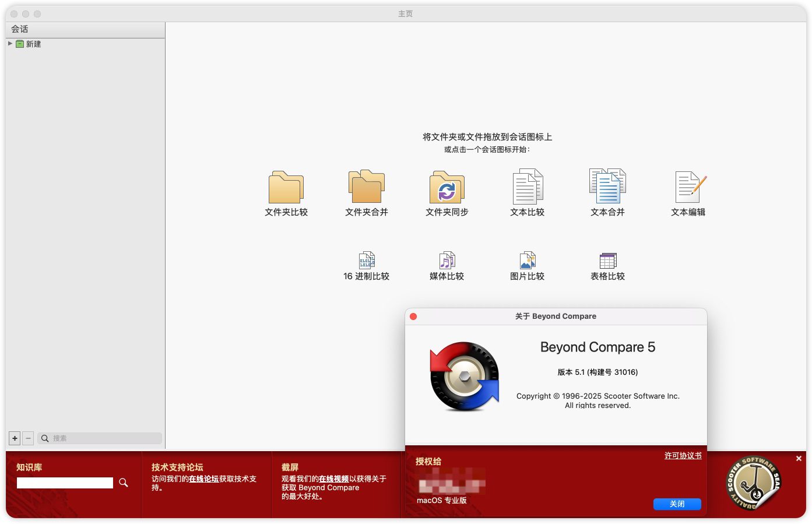Open the Media Compare (媒体比较) icon
The width and height of the screenshot is (812, 524).
[447, 261]
